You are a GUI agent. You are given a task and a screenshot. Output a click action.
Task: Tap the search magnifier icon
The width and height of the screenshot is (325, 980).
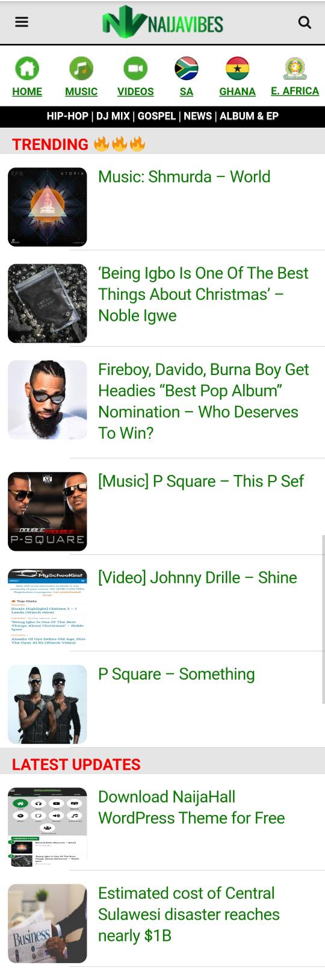(305, 22)
